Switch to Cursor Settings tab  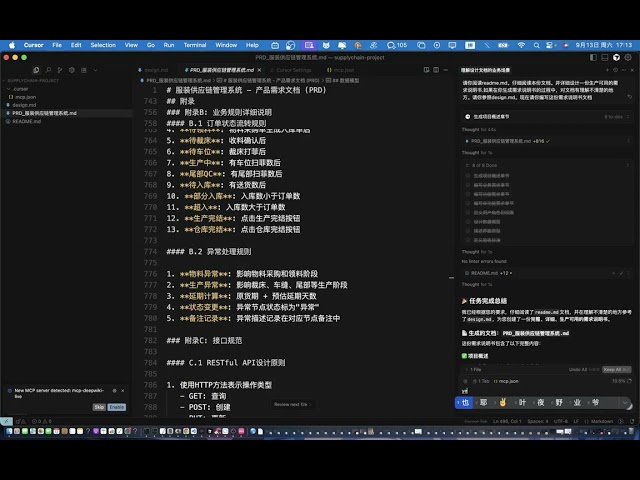[x=291, y=70]
